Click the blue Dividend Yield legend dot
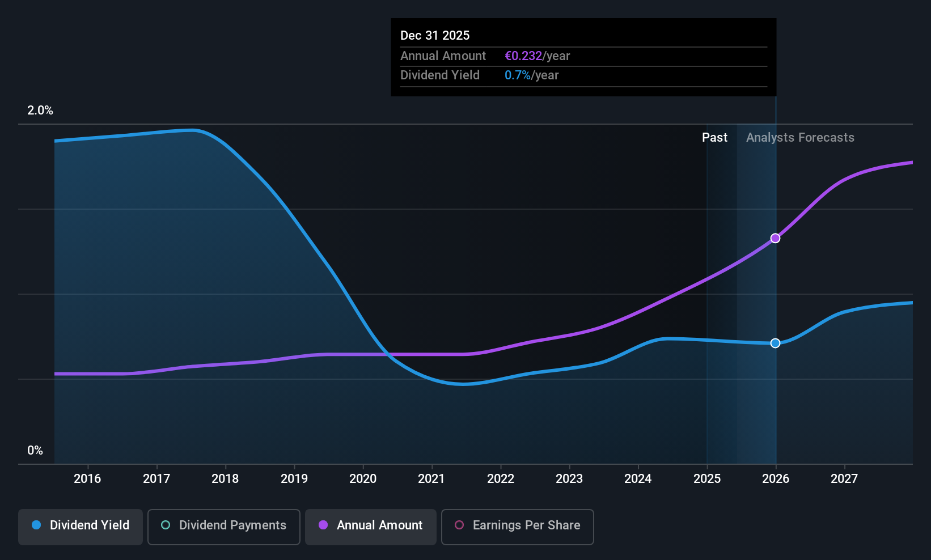The width and height of the screenshot is (931, 560). pyautogui.click(x=36, y=525)
